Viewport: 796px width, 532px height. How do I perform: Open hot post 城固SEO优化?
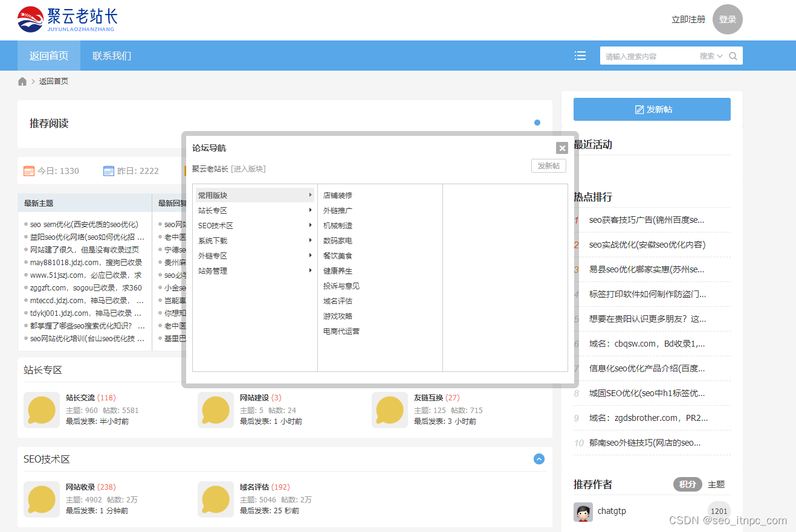pyautogui.click(x=647, y=393)
